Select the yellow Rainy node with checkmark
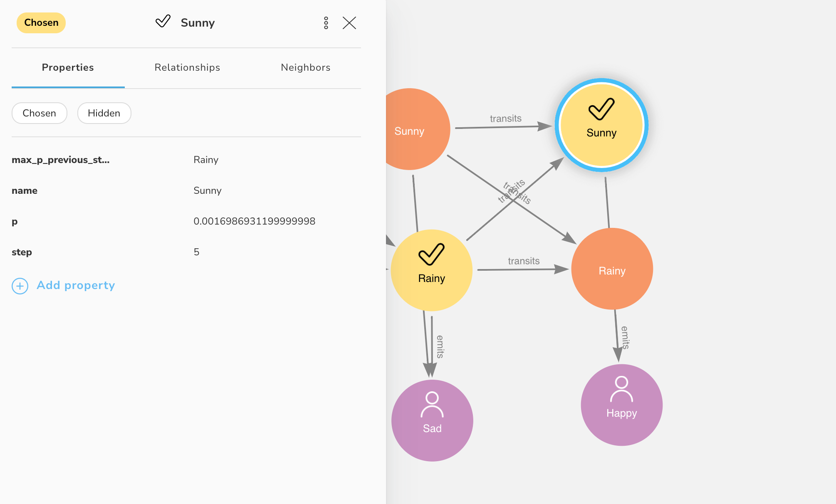Screen dimensions: 836x504 coord(431,270)
